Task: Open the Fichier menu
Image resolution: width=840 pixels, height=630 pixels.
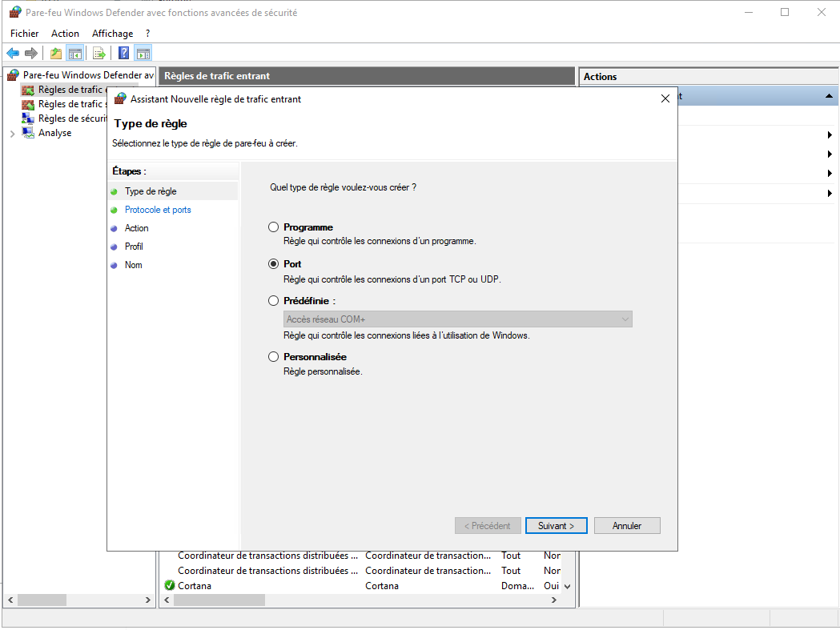Action: 25,33
